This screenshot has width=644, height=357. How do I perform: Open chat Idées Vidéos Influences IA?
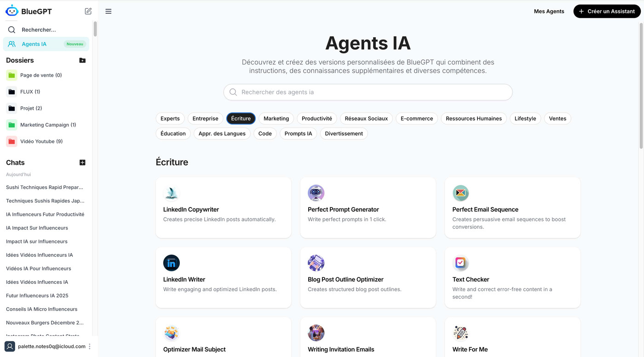click(37, 282)
